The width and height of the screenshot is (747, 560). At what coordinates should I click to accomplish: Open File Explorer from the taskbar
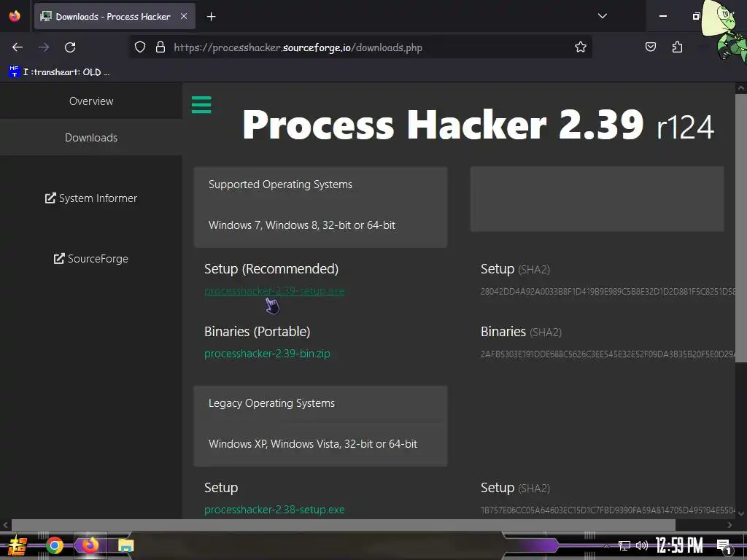(x=125, y=545)
